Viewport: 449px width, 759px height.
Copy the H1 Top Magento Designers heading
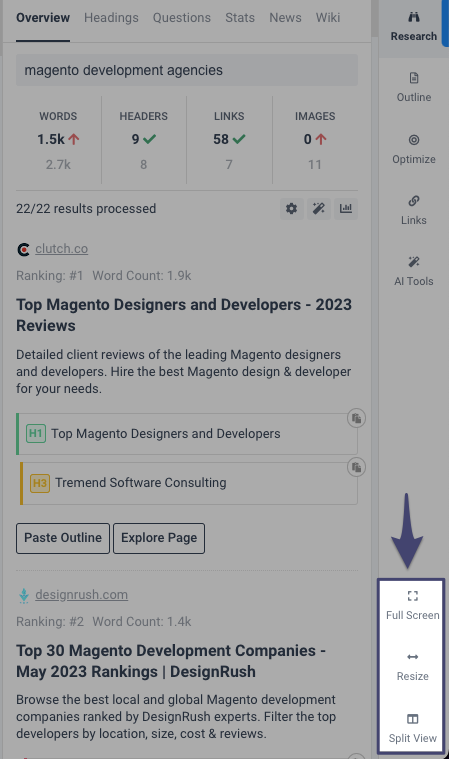coord(357,418)
